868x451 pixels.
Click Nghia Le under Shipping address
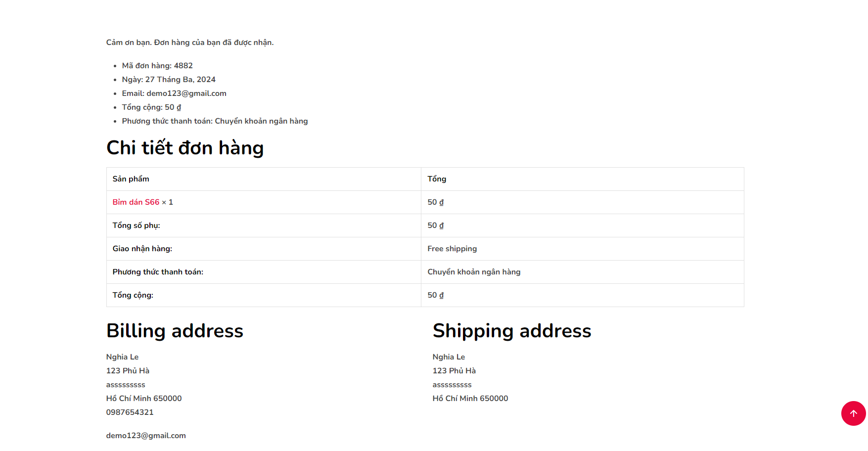coord(449,357)
